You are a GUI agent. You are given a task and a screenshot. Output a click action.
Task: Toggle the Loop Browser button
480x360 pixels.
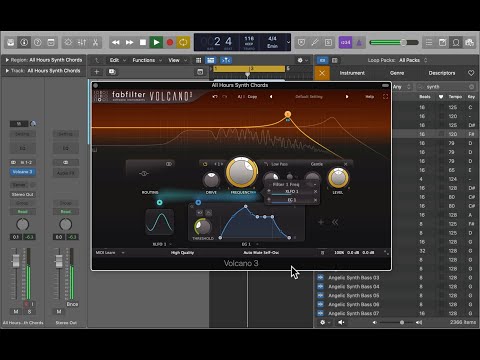456,42
